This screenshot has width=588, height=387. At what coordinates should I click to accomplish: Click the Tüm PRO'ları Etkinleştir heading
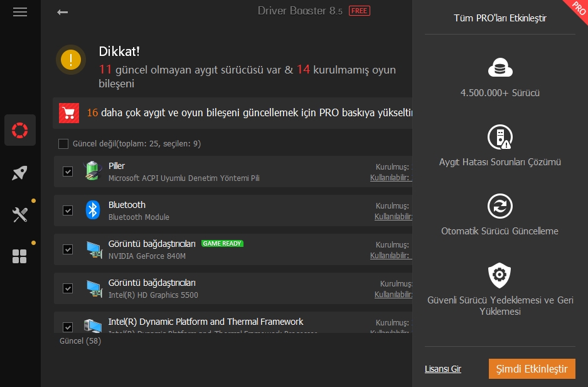[x=500, y=18]
